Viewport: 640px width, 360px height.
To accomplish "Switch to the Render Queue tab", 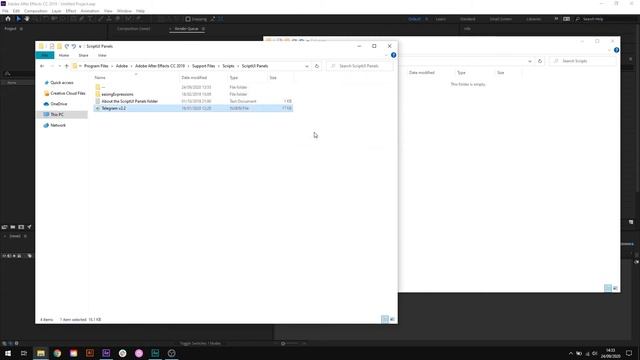I will [187, 29].
